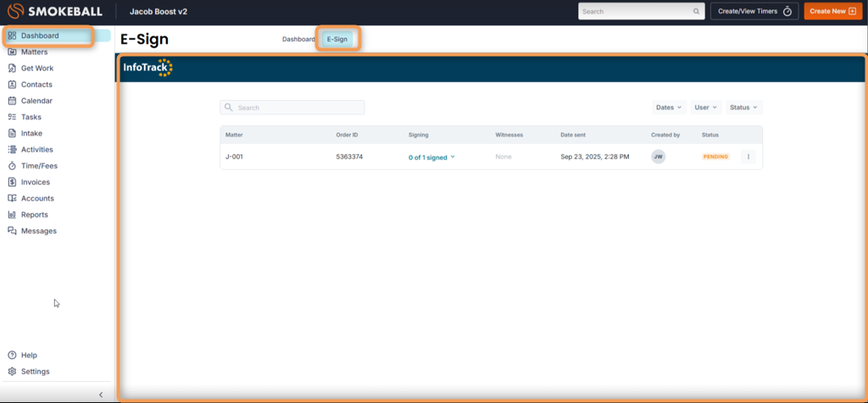
Task: Open the Status filter dropdown
Action: coord(743,108)
